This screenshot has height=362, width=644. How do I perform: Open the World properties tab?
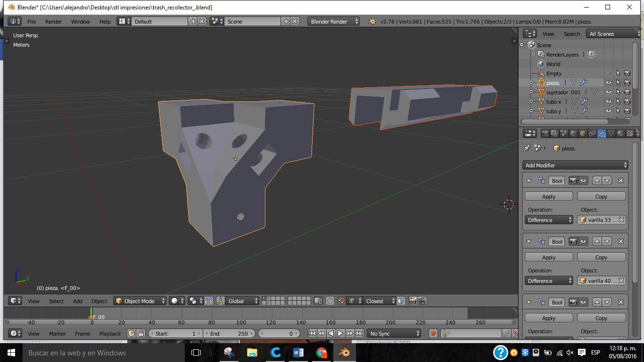573,133
